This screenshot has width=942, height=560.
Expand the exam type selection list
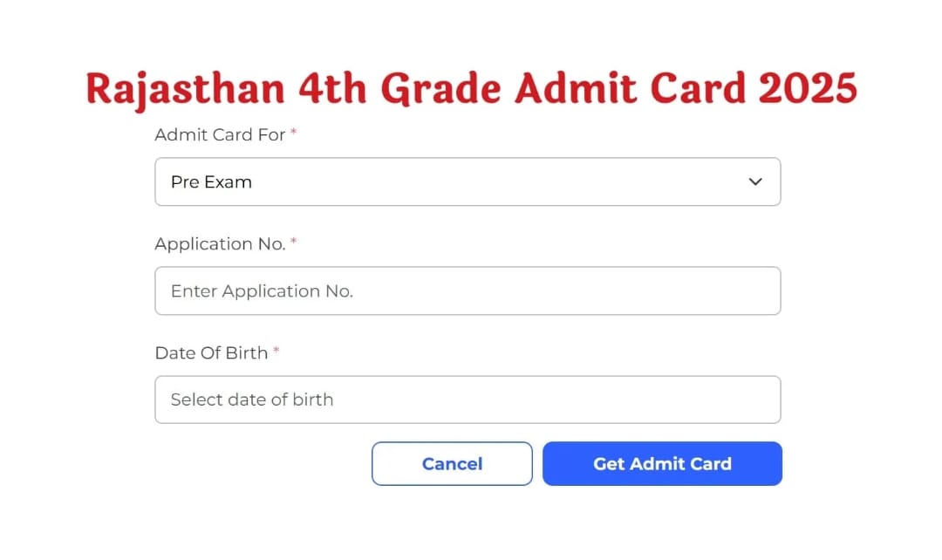coord(468,181)
